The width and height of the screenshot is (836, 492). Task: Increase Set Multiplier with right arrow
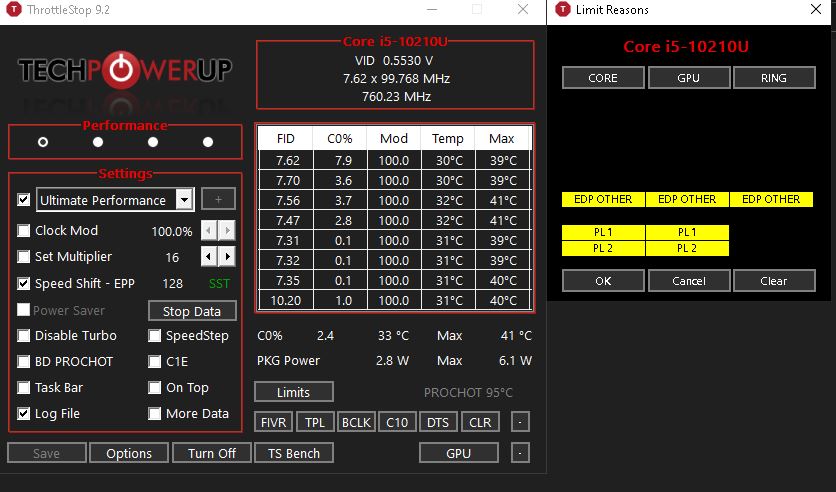227,256
